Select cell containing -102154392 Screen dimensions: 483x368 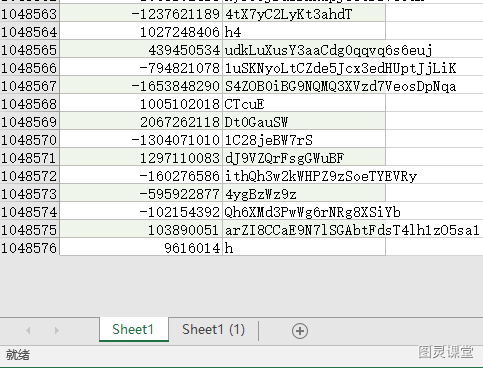141,212
